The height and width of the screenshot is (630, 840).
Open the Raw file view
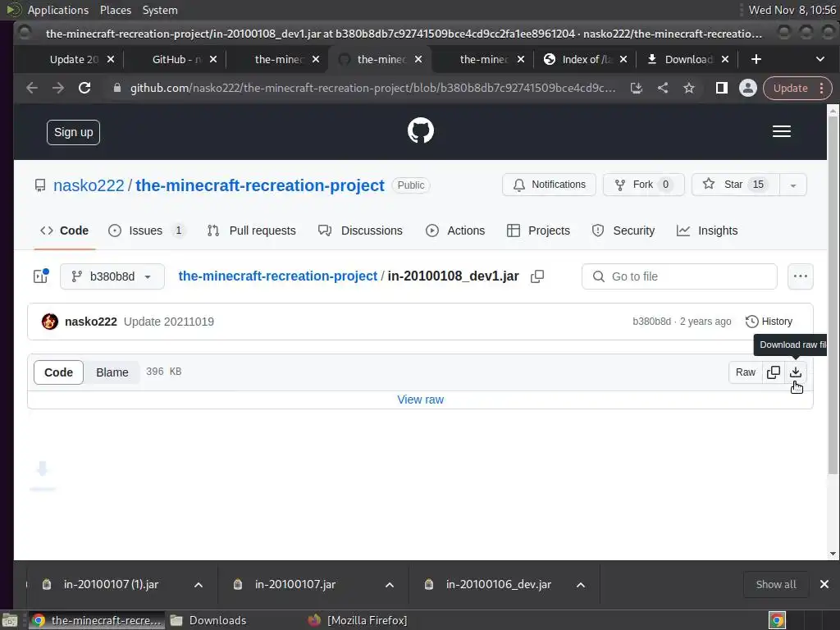tap(745, 372)
